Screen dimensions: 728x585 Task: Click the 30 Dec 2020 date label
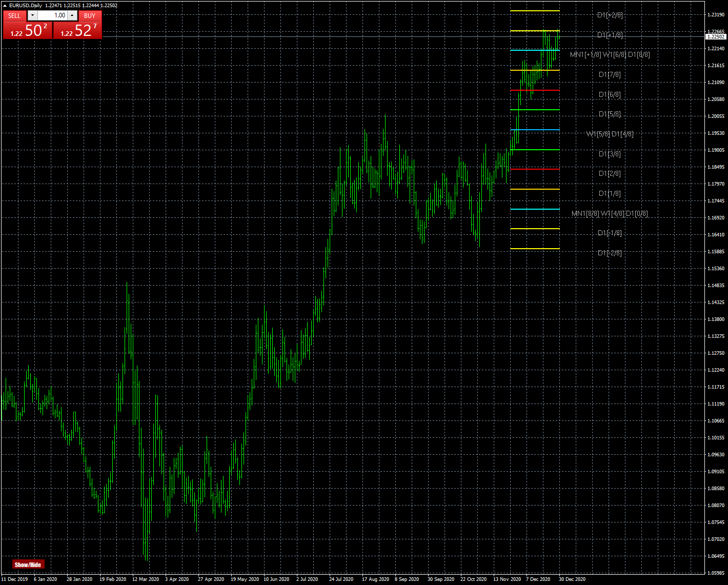[572, 579]
